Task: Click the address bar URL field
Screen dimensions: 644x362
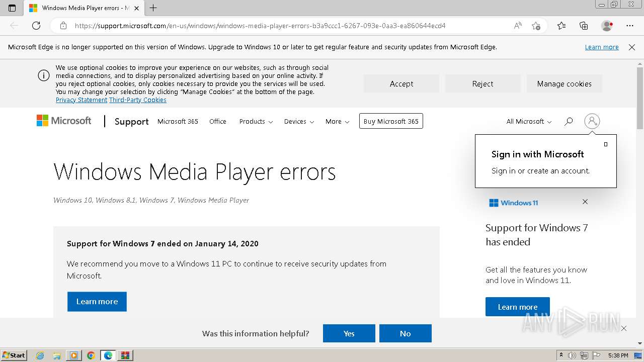Action: pos(260,26)
